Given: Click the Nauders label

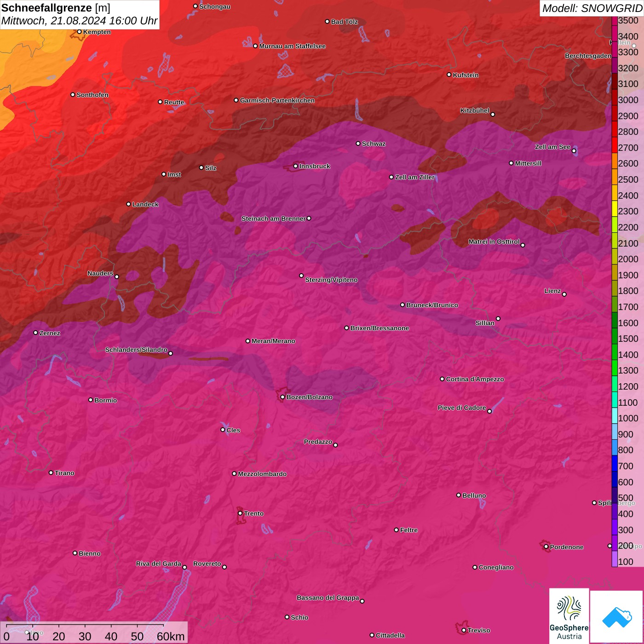Looking at the screenshot, I should pos(100,273).
